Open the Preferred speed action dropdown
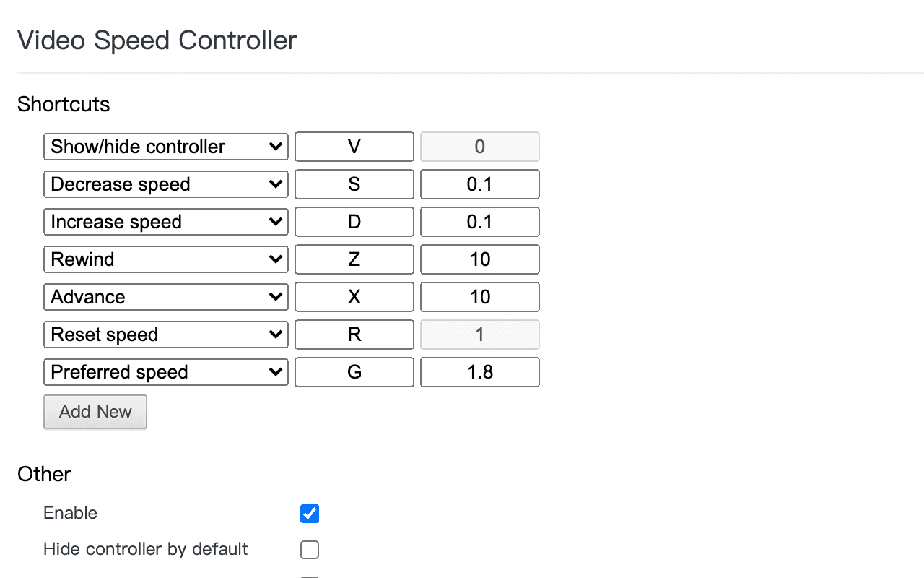 165,372
